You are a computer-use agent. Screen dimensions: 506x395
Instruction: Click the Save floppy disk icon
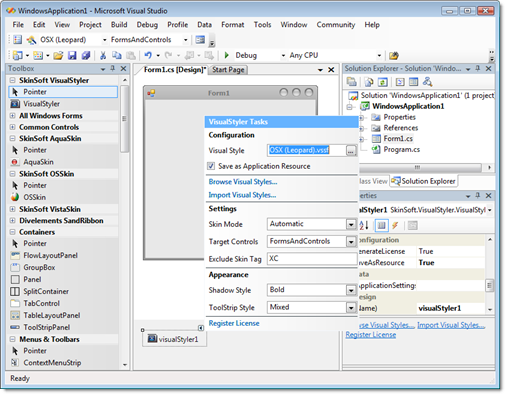point(72,55)
